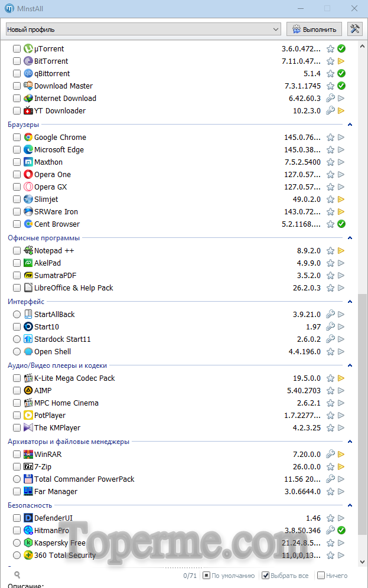
Task: Enable the Notepad ++ checkbox
Action: (17, 251)
